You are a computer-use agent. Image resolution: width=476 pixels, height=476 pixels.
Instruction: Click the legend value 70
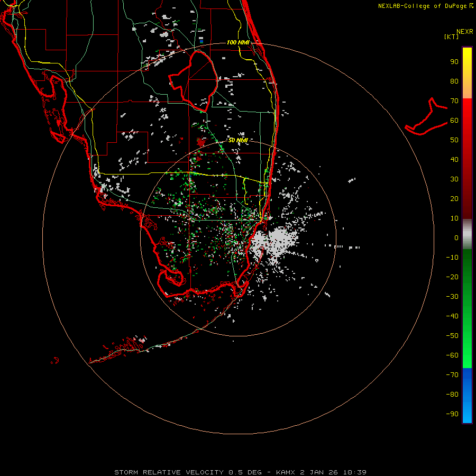click(x=454, y=101)
